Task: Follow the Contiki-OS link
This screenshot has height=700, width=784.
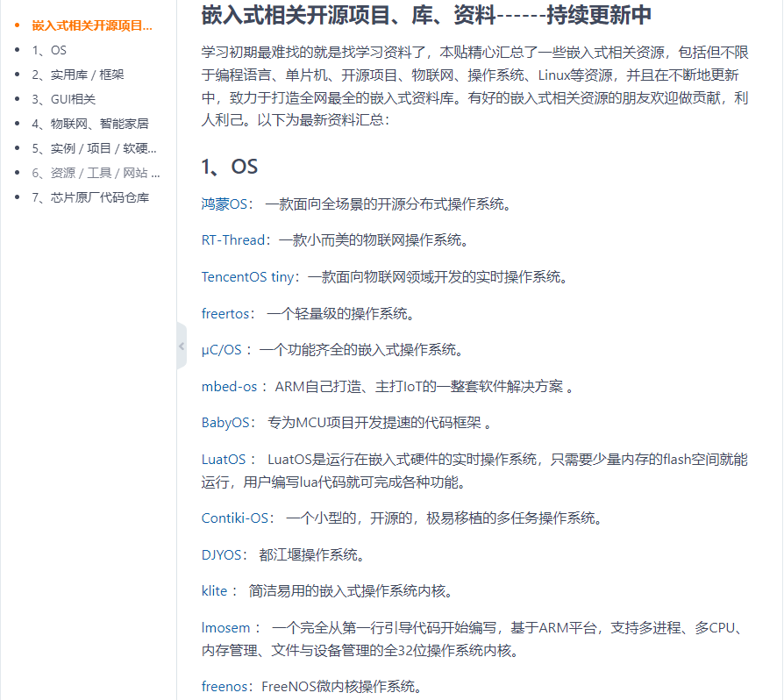Action: tap(235, 518)
